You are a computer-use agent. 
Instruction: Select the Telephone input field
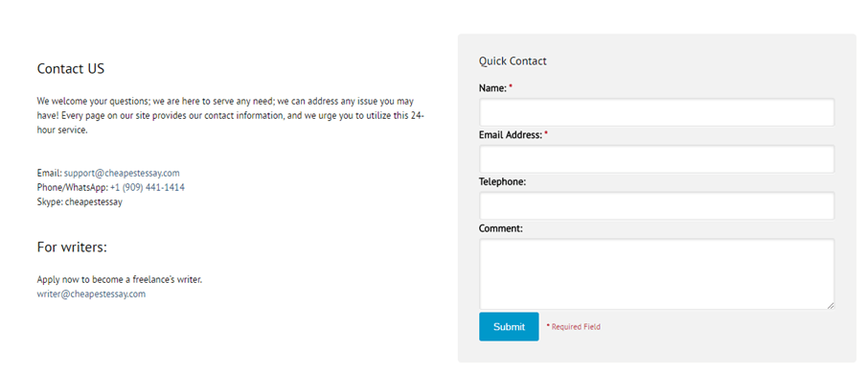click(656, 205)
